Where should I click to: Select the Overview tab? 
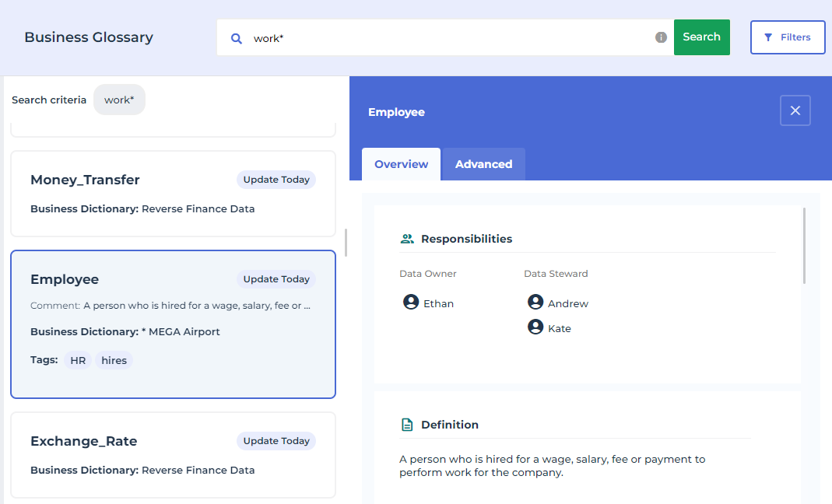coord(401,164)
